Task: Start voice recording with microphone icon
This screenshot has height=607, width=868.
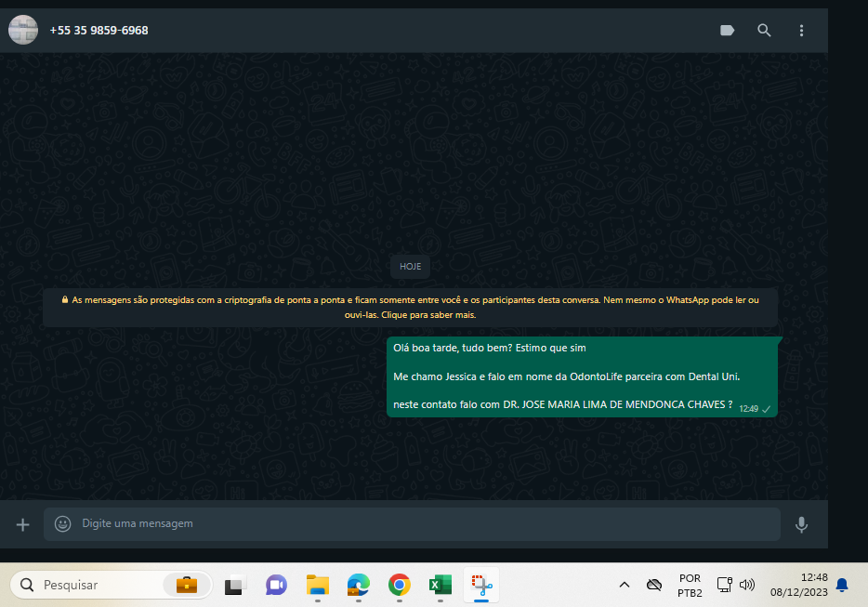Action: click(x=801, y=524)
